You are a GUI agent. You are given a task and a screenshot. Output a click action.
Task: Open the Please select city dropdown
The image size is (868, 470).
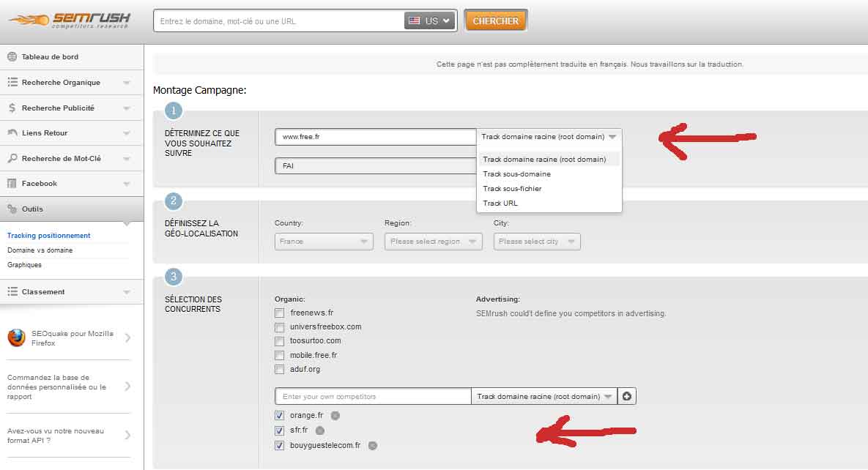537,242
